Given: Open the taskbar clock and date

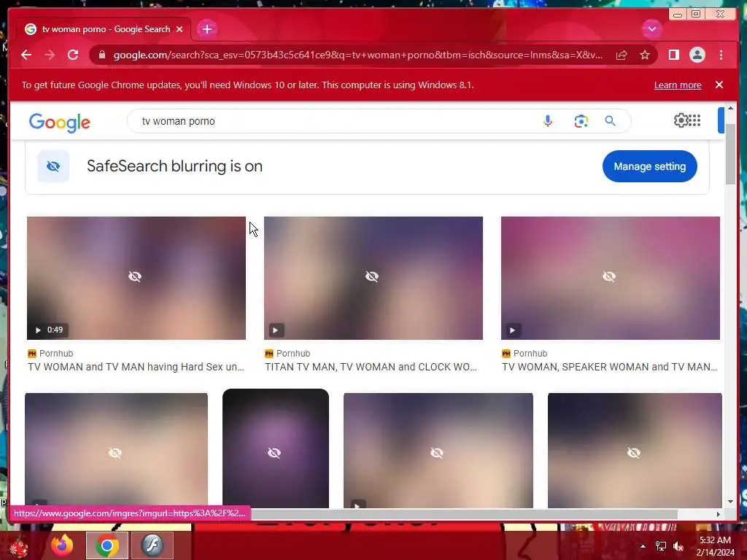Looking at the screenshot, I should click(715, 546).
